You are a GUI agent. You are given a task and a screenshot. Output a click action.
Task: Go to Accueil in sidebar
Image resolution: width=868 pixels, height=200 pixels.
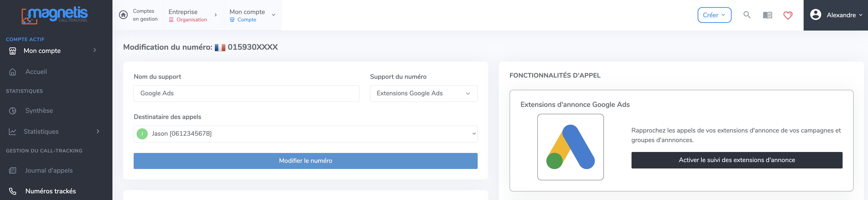(x=36, y=72)
